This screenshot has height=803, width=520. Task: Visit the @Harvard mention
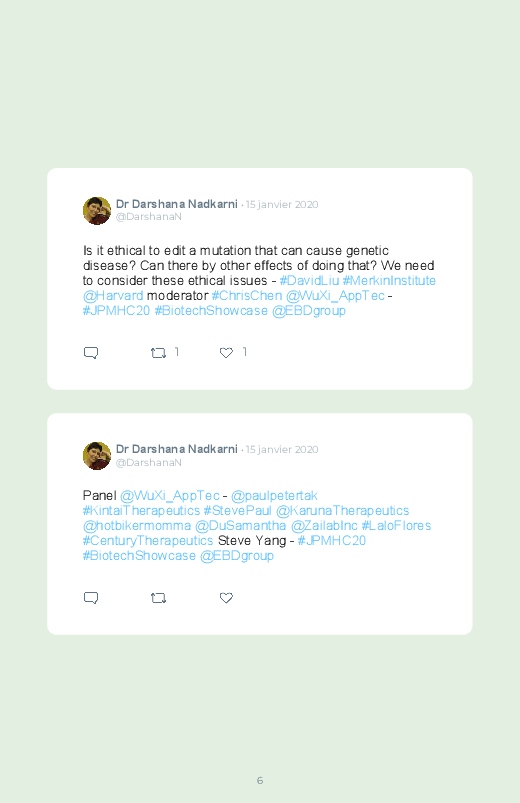113,295
